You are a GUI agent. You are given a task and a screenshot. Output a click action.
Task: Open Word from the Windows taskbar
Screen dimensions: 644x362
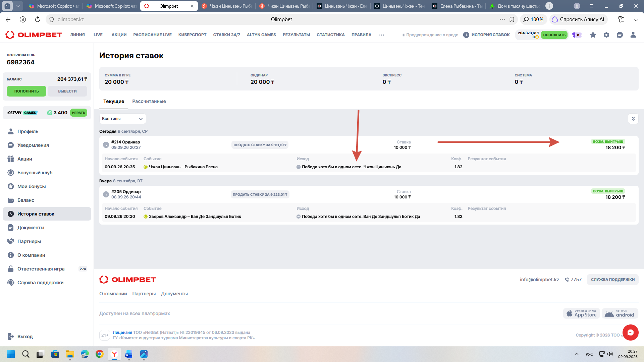(x=129, y=354)
